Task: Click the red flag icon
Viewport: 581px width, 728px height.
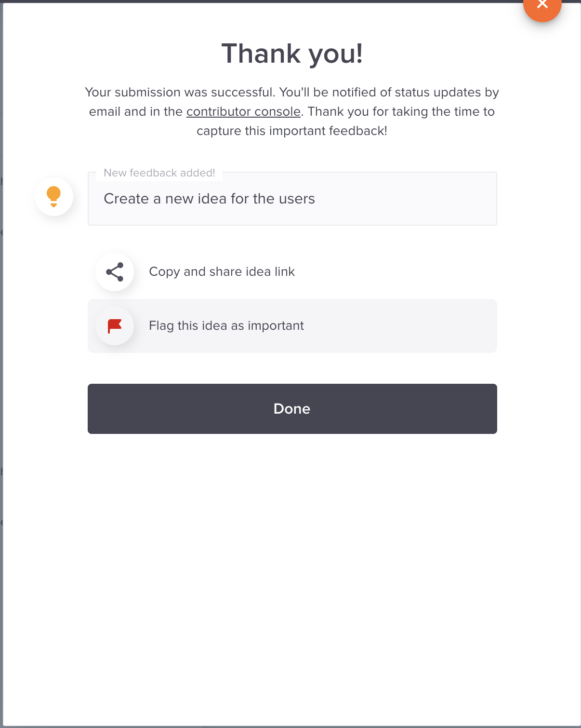Action: (115, 326)
